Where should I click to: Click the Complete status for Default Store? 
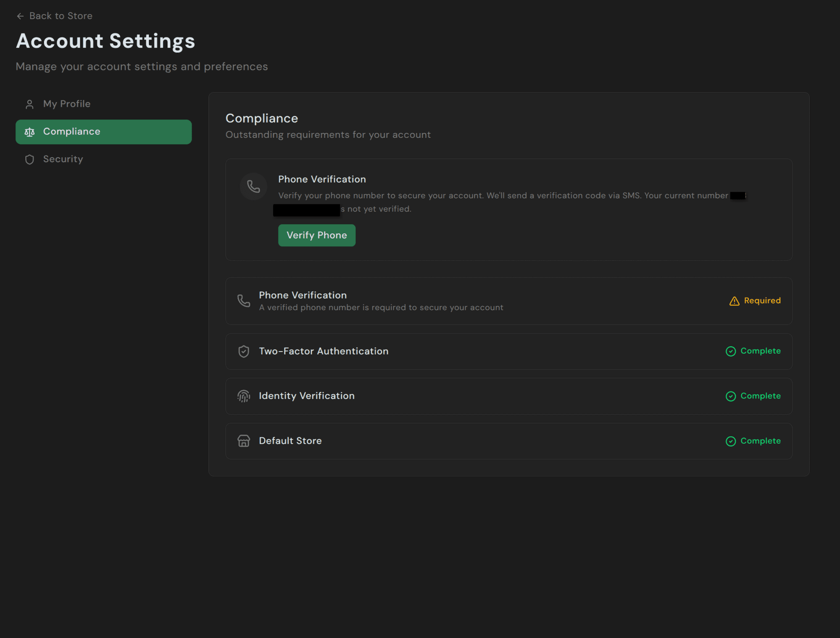761,441
